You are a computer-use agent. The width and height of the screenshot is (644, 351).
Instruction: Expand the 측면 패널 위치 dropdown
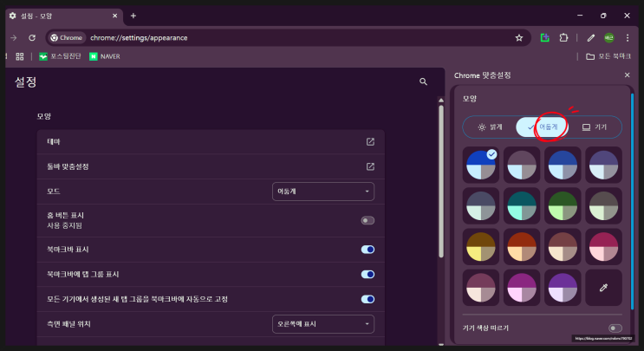tap(323, 324)
